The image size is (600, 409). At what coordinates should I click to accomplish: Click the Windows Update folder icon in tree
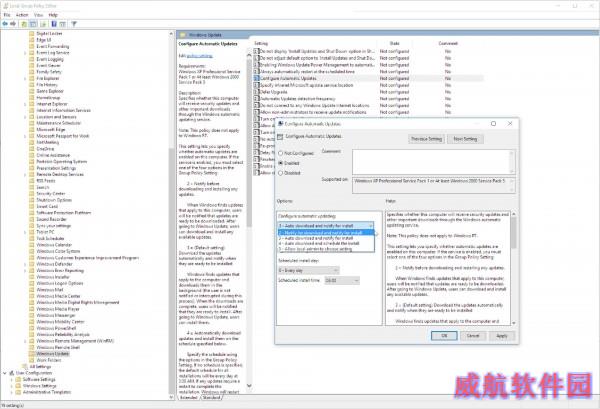(32, 354)
